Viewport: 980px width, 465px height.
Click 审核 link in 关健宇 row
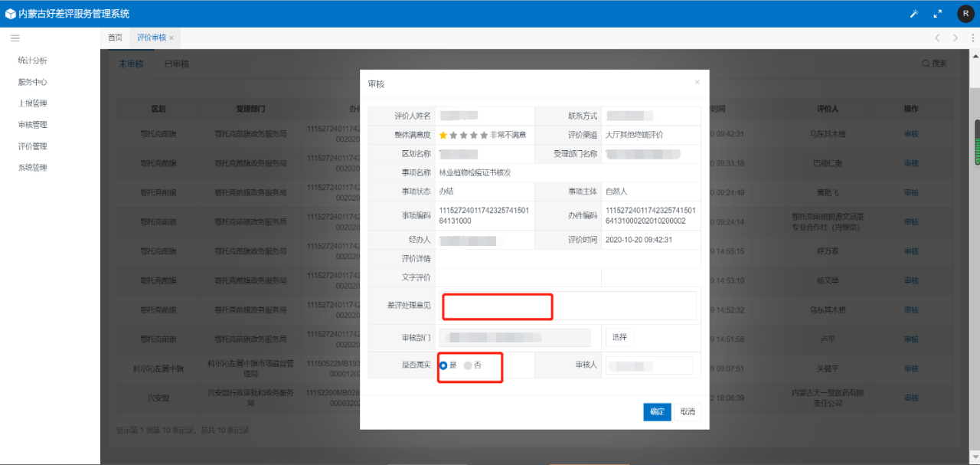tap(911, 368)
